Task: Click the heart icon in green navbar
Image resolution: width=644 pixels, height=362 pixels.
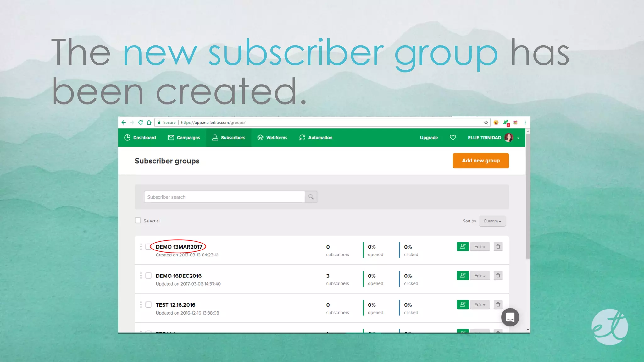Action: tap(453, 137)
